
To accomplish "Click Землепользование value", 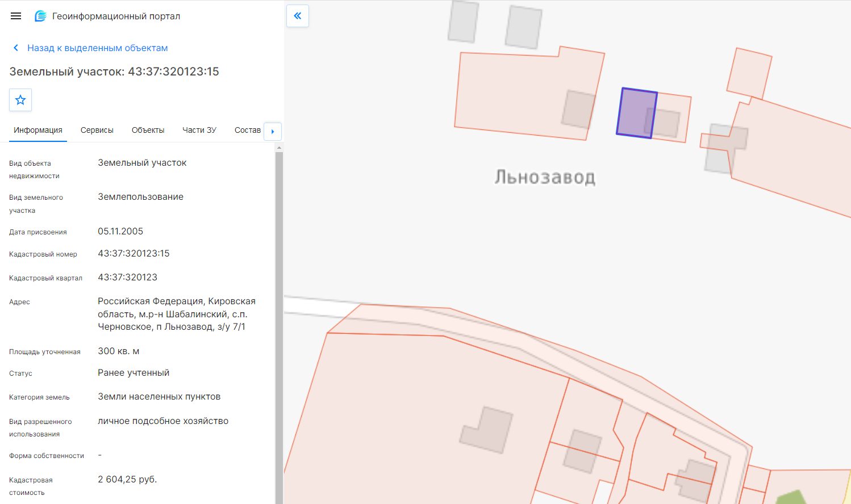I will tap(140, 197).
